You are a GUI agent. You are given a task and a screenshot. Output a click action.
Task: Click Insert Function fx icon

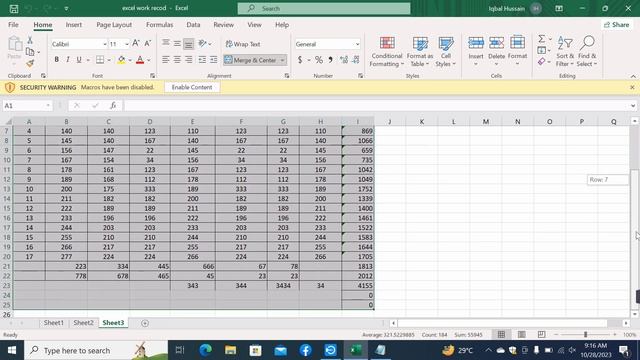click(113, 105)
